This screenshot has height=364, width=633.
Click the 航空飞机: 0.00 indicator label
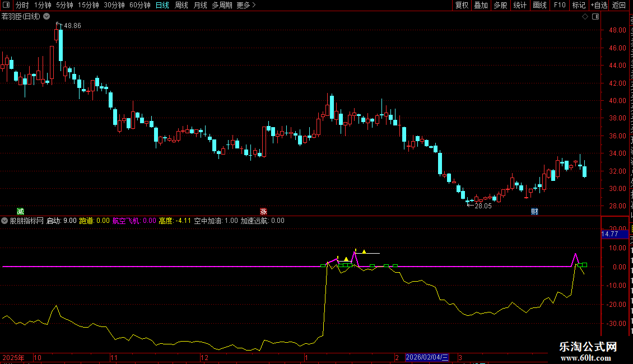pyautogui.click(x=134, y=221)
